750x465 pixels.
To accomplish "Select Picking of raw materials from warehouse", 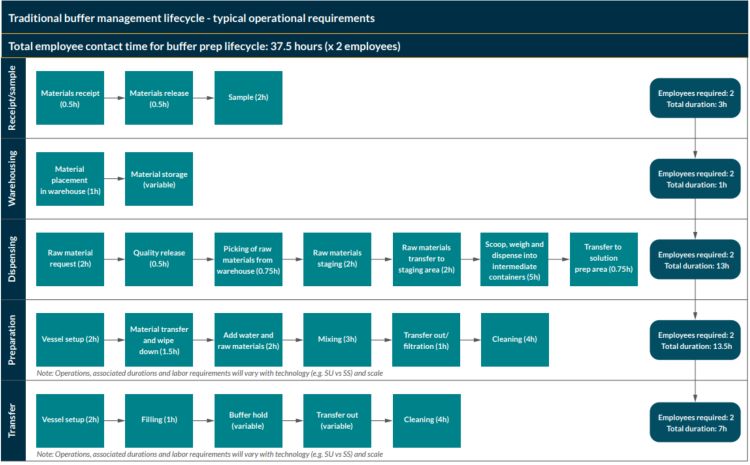I will [248, 260].
